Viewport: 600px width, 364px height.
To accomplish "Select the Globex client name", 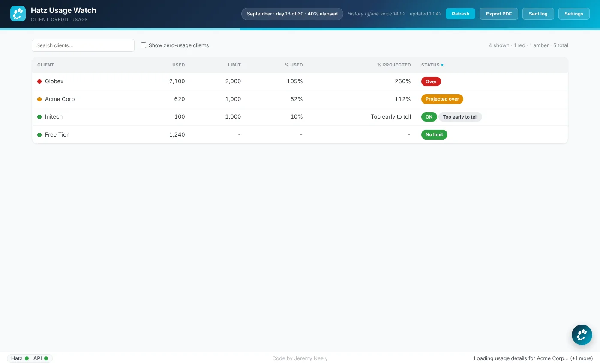I will pyautogui.click(x=54, y=81).
